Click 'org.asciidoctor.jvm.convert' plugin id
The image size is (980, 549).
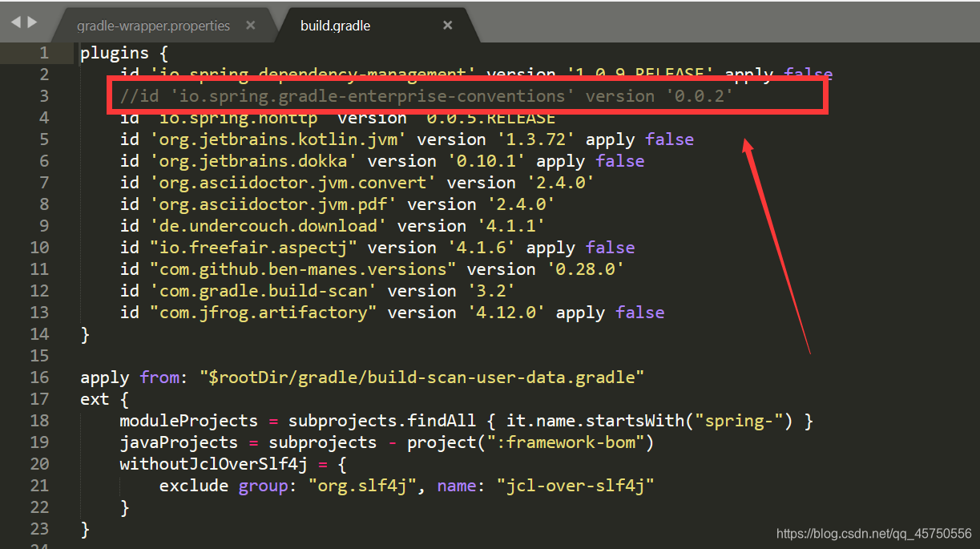[x=292, y=183]
